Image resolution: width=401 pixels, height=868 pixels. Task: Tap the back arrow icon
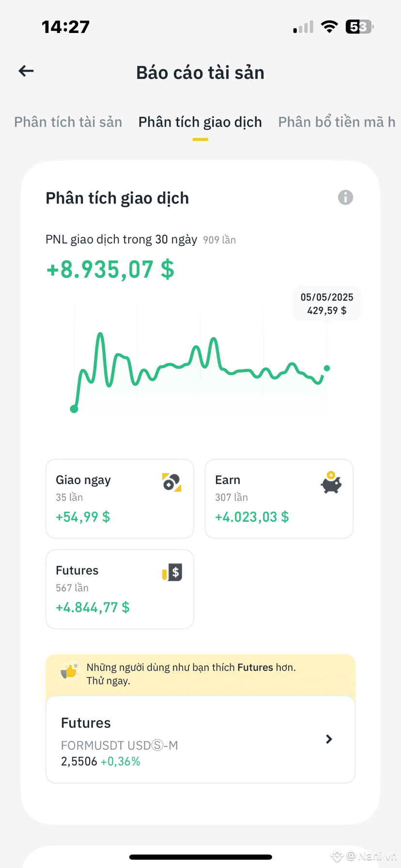click(26, 71)
